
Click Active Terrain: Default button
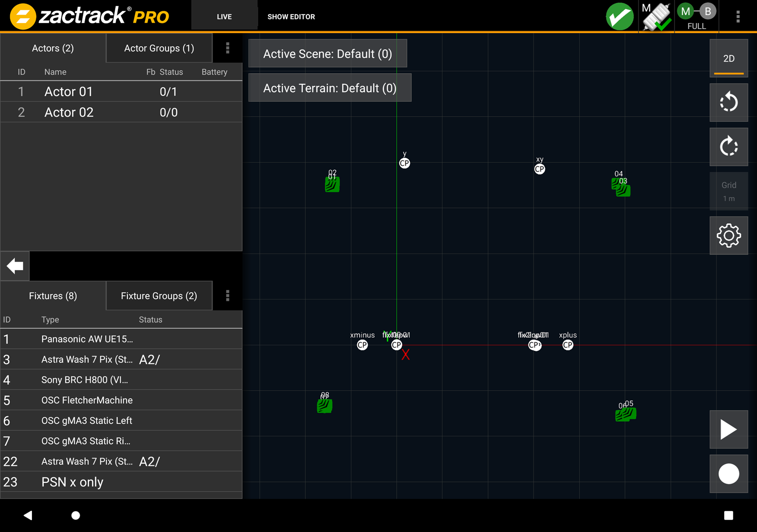click(330, 88)
